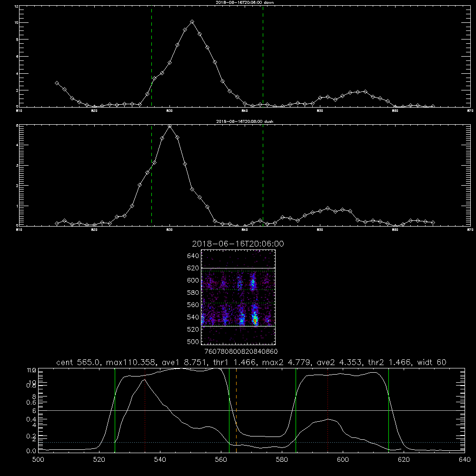The image size is (476, 476).
Task: Click the 620 label on the heatmap y-axis
Action: pos(193,268)
